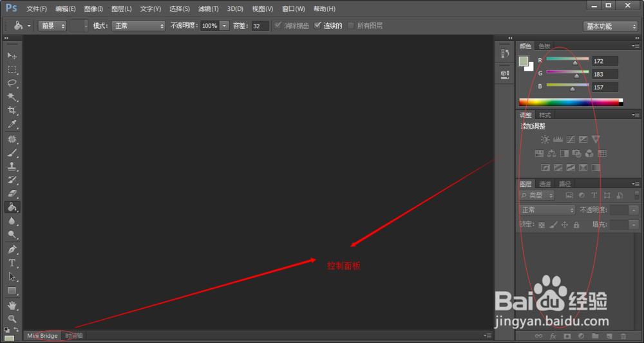
Task: Toggle pixel layer filter
Action: (x=569, y=196)
